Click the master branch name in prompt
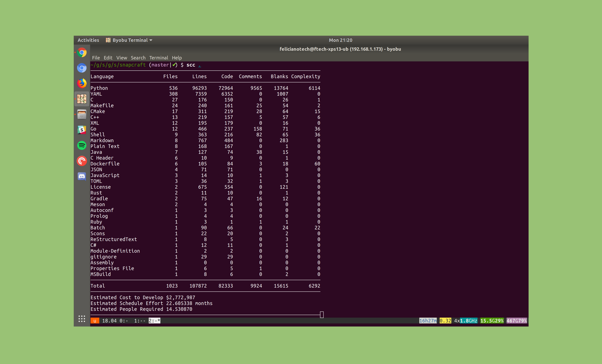The height and width of the screenshot is (364, 602). [160, 65]
